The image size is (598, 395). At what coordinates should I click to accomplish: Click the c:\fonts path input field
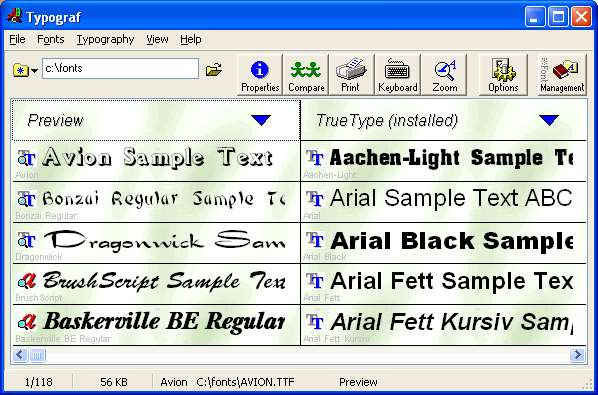(121, 69)
